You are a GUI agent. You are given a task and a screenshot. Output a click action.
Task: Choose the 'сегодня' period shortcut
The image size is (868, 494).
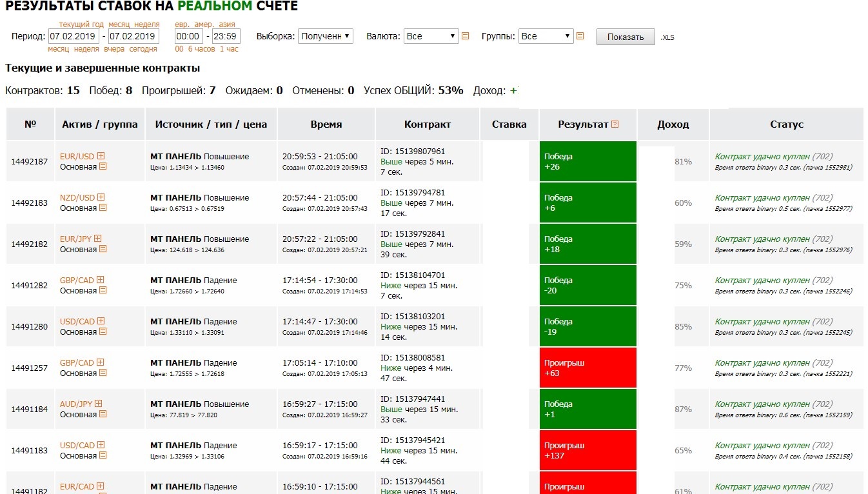pyautogui.click(x=143, y=49)
